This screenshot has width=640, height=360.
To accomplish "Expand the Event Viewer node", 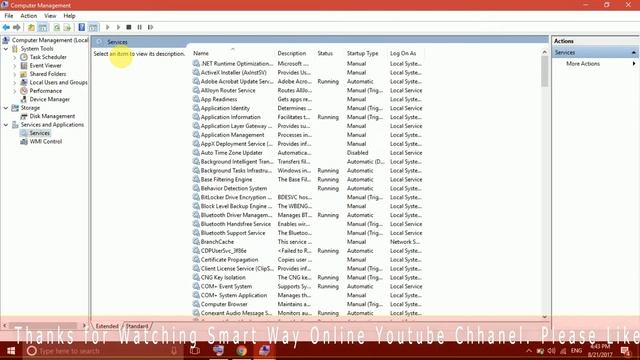I will (15, 66).
